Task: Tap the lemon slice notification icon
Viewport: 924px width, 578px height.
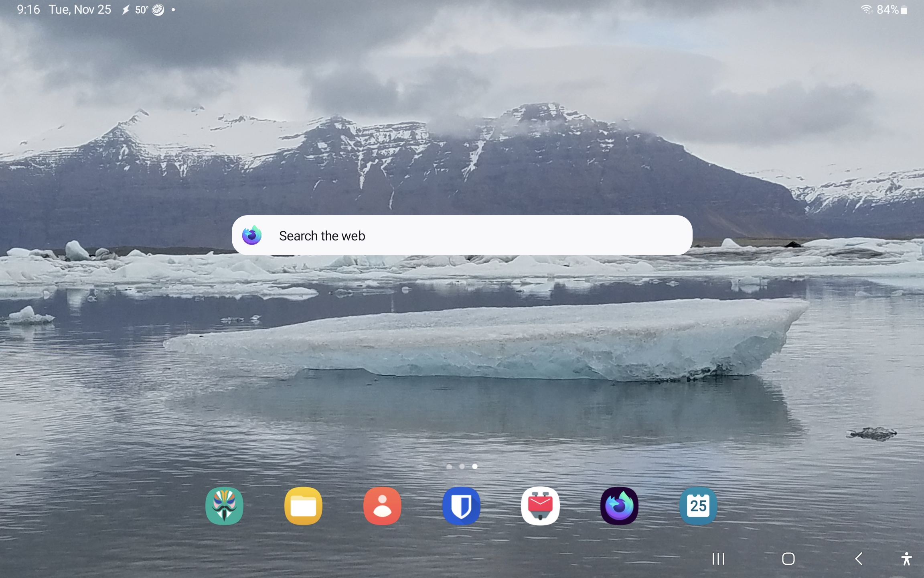Action: pos(158,10)
